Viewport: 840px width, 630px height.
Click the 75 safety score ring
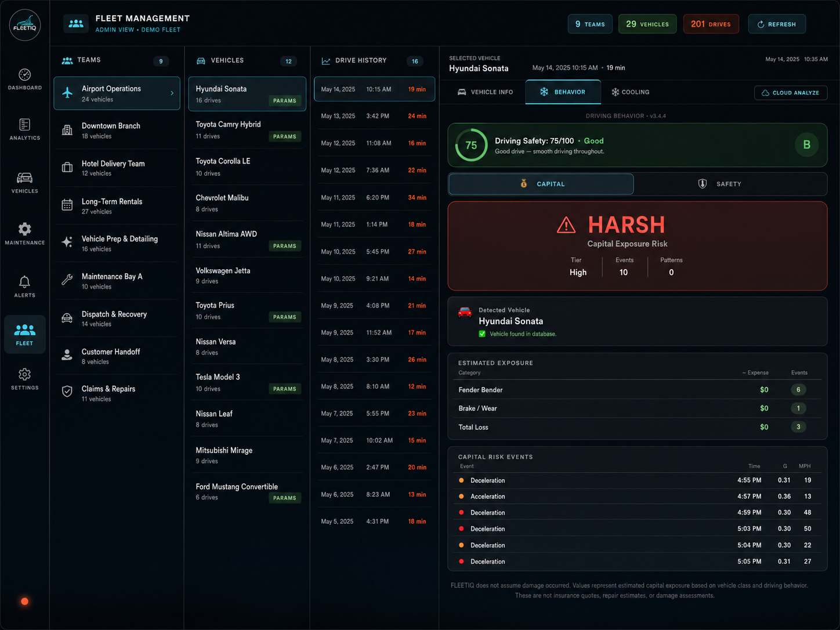pos(471,145)
